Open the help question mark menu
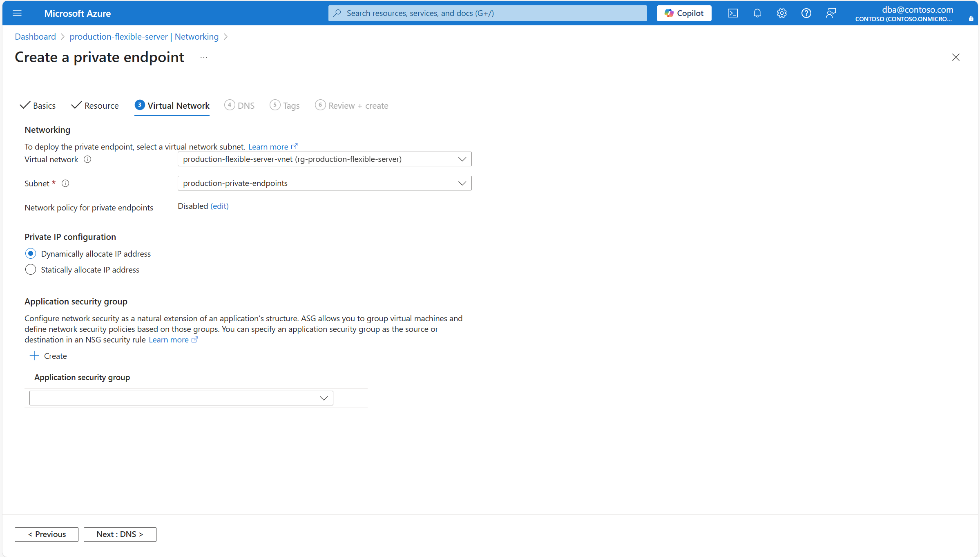 806,13
